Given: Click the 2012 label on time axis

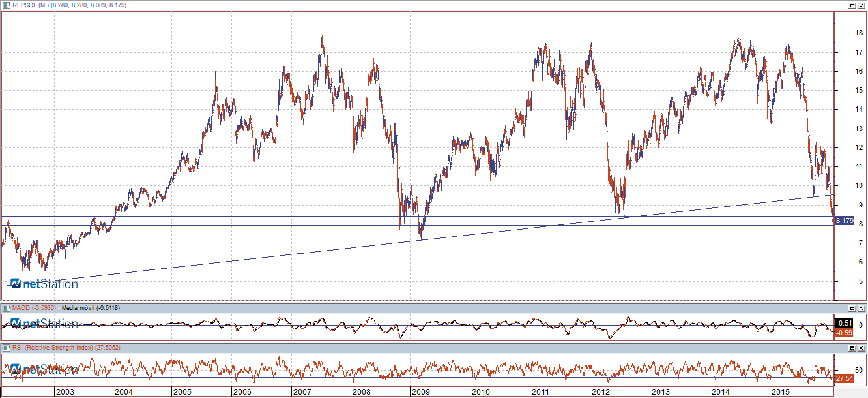Looking at the screenshot, I should tap(600, 391).
